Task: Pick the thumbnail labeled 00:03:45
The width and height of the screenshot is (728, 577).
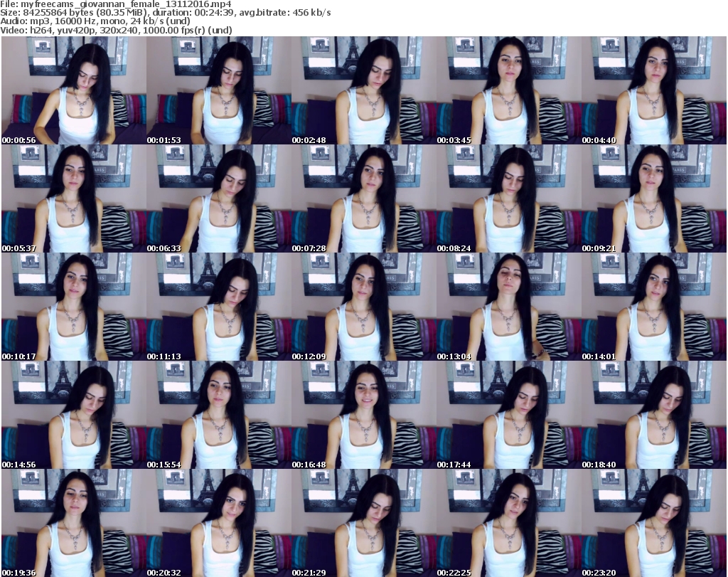Action: tap(509, 90)
